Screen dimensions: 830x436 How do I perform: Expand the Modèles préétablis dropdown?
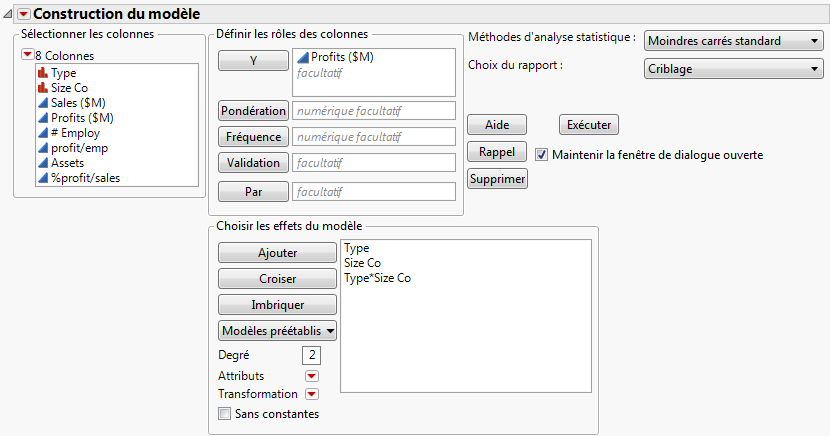pos(278,329)
